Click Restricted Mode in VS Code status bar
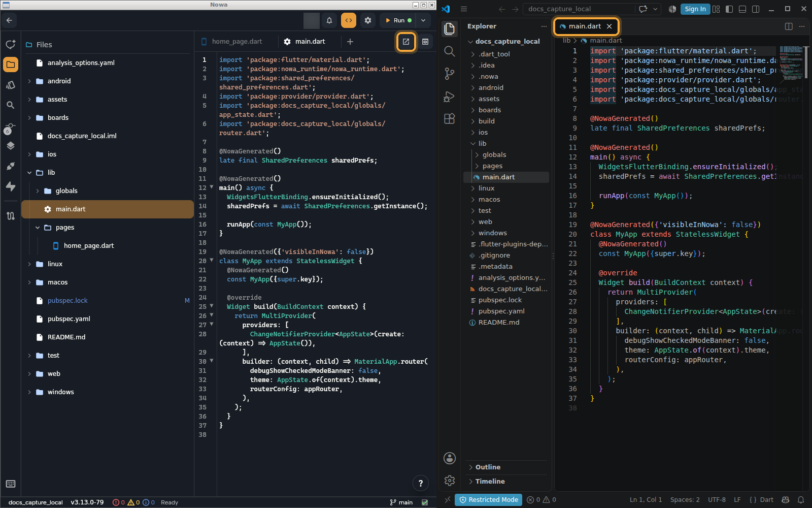812x508 pixels. coord(488,500)
